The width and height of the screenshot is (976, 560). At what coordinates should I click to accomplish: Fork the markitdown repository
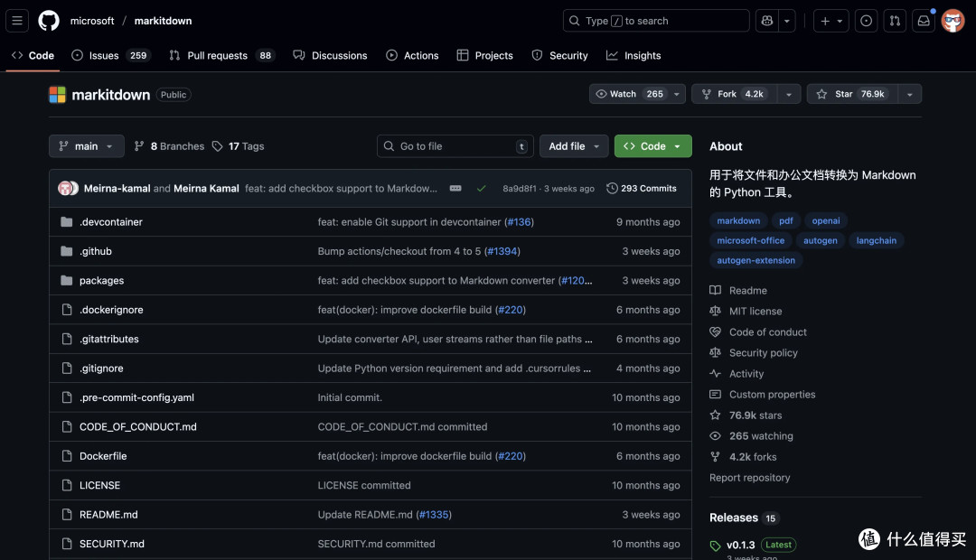735,94
